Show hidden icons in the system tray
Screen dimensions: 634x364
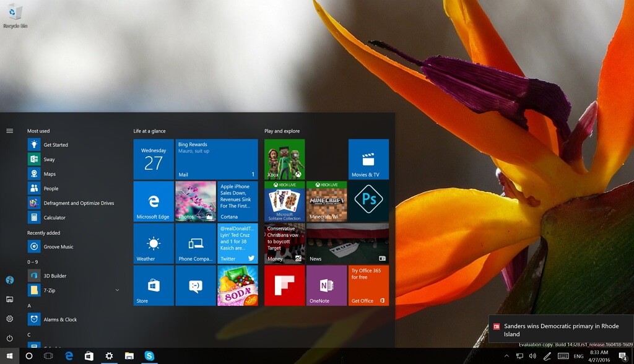pyautogui.click(x=509, y=356)
